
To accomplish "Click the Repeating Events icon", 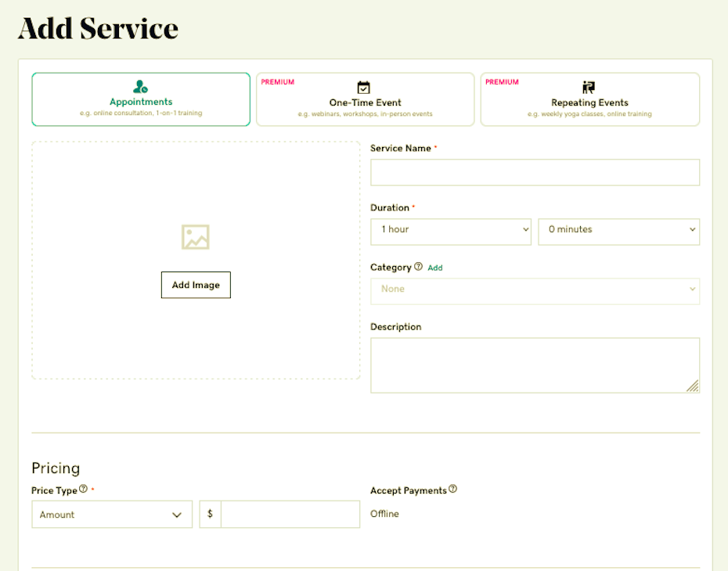I will 589,88.
